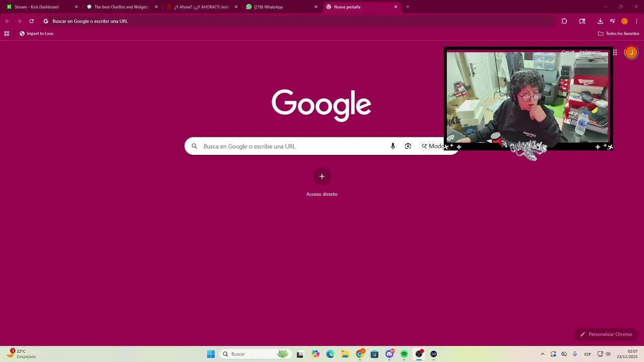Open Personalizar Chrome button
The image size is (644, 362).
click(x=606, y=334)
